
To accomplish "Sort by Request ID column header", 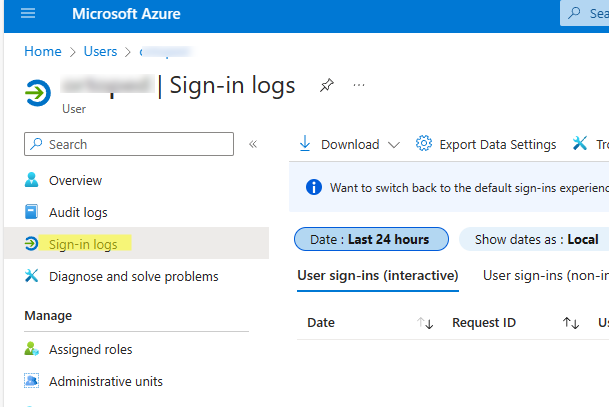I will coord(484,322).
